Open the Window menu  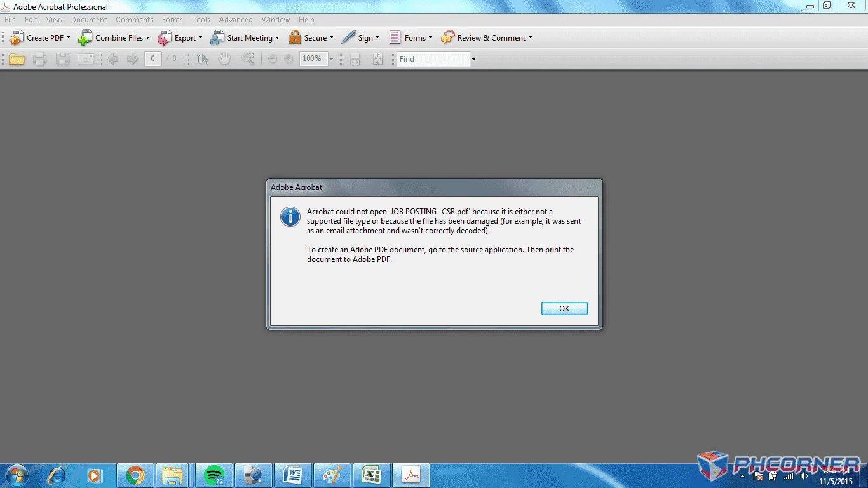click(x=276, y=20)
